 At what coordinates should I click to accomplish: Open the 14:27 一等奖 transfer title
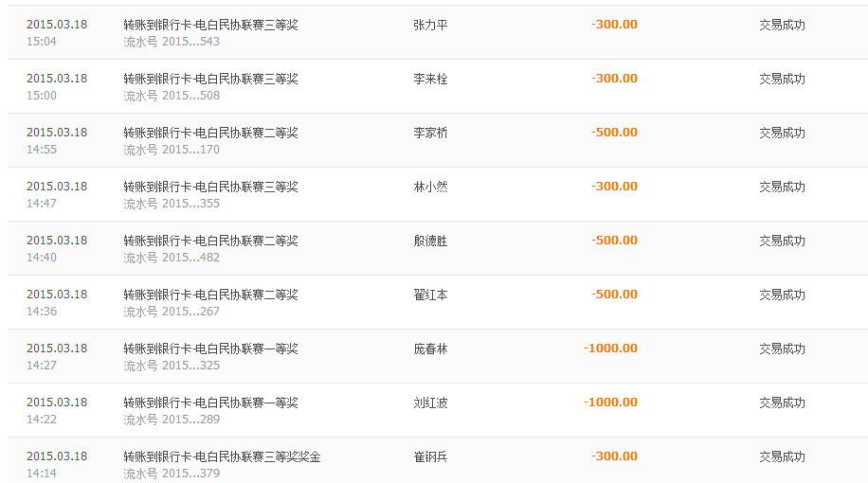tap(210, 349)
